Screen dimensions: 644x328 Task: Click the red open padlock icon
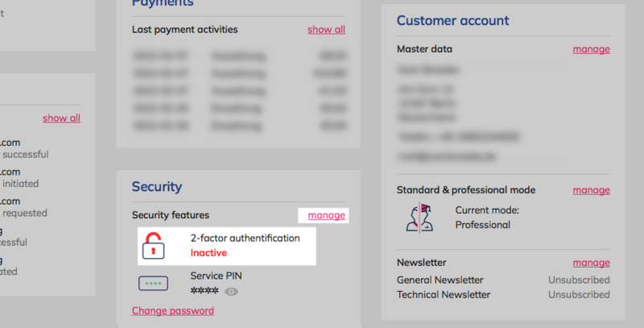coord(154,246)
